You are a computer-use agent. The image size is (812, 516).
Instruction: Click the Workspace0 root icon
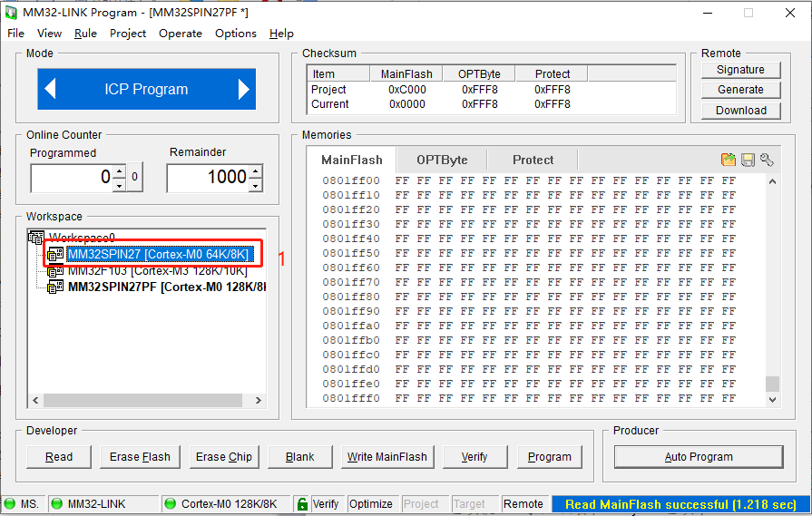click(35, 238)
